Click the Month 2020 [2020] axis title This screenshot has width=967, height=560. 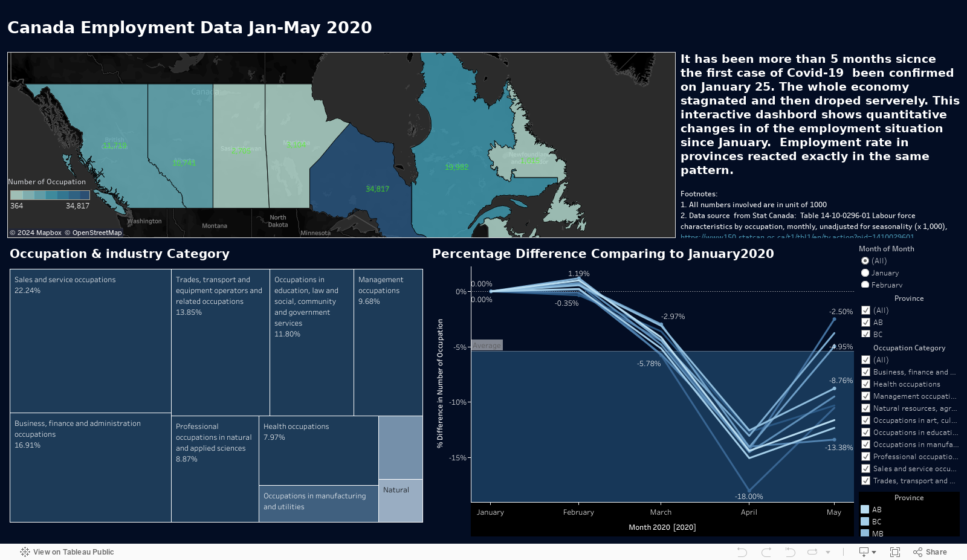pyautogui.click(x=662, y=527)
